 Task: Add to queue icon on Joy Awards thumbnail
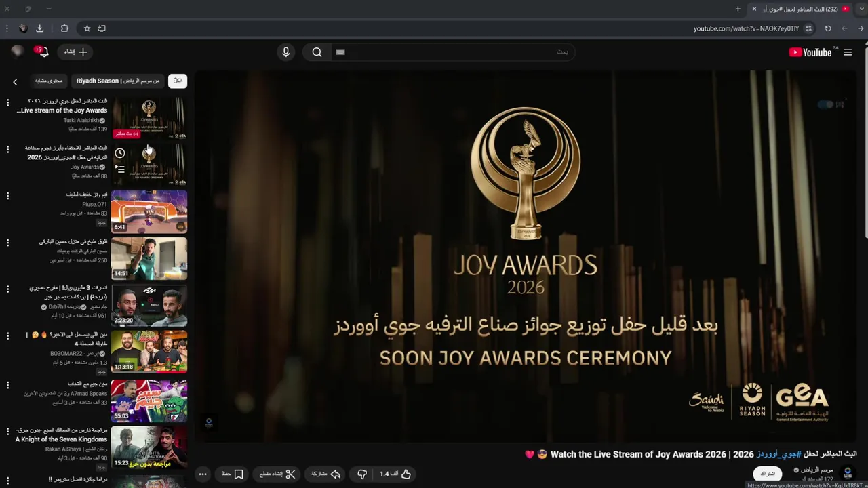click(120, 169)
